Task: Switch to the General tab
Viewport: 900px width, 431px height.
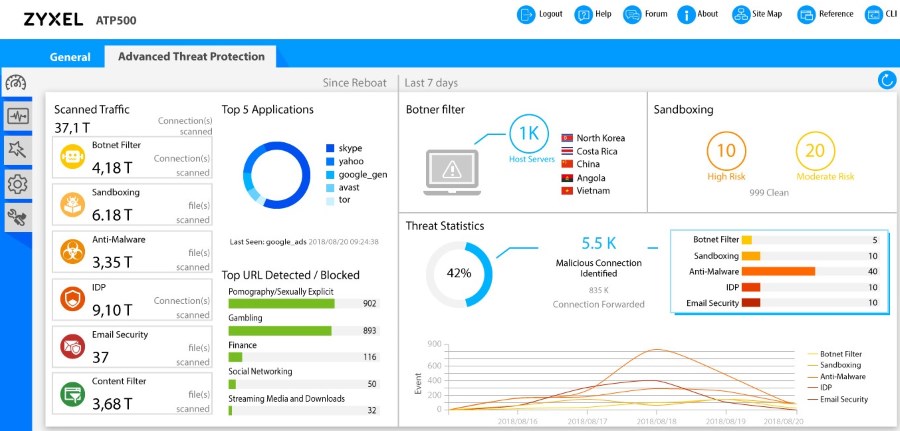Action: pos(70,57)
